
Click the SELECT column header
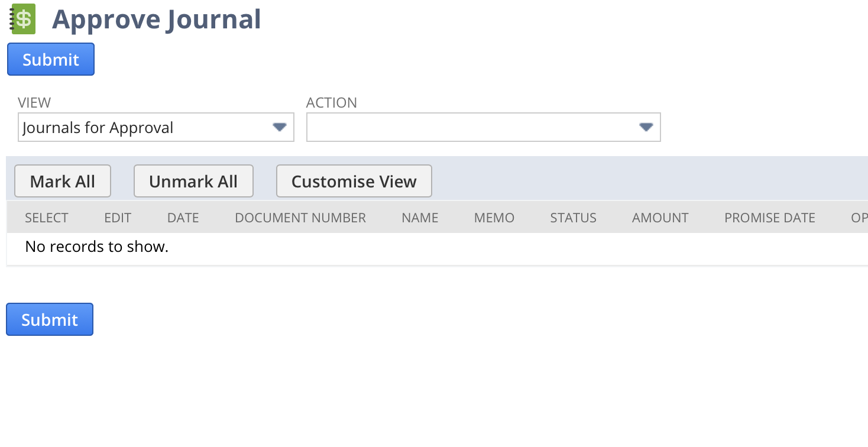click(x=46, y=218)
